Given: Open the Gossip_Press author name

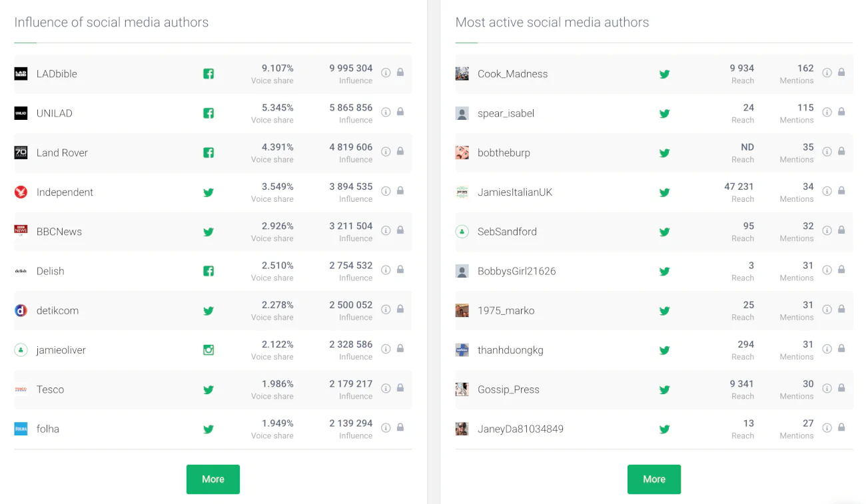Looking at the screenshot, I should coord(508,389).
